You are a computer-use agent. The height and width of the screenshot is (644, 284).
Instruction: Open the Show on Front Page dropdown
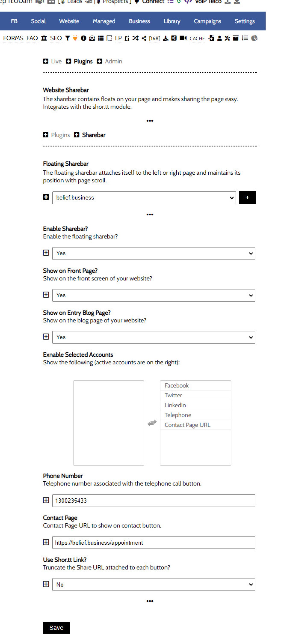(x=154, y=295)
